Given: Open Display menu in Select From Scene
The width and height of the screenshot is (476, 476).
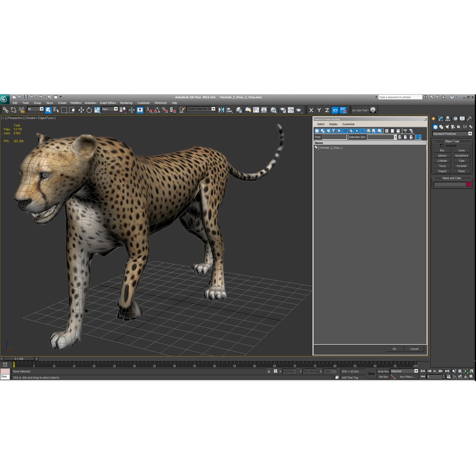Looking at the screenshot, I should [x=333, y=124].
